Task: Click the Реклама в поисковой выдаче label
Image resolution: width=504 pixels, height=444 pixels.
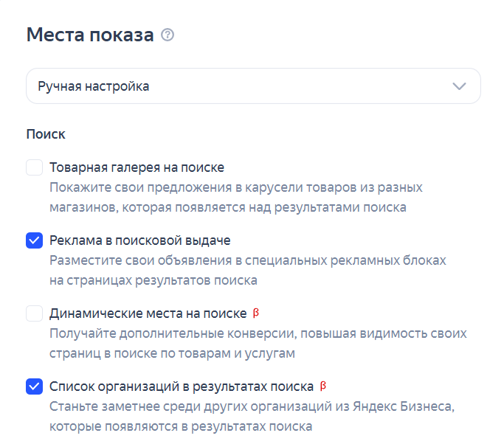Action: pos(139,240)
